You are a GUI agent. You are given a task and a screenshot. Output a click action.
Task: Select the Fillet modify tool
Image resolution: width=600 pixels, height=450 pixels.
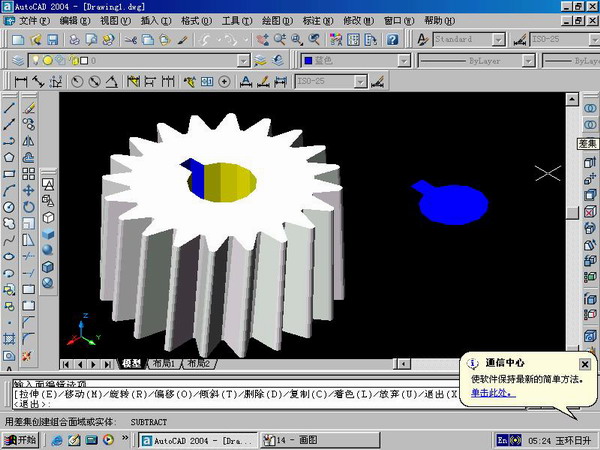coord(29,339)
